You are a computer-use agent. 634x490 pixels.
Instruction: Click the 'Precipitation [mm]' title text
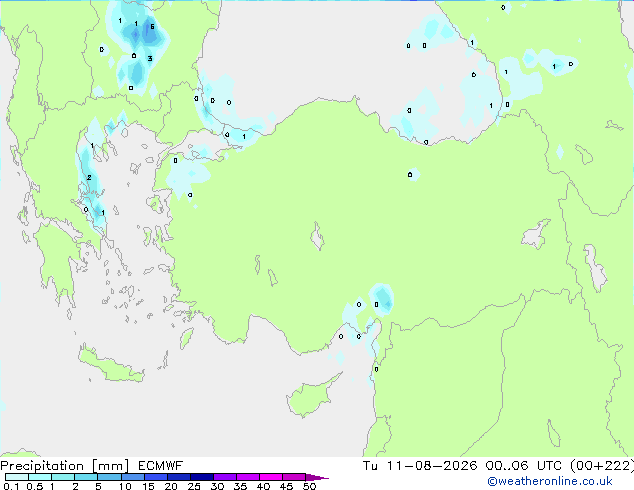(65, 466)
